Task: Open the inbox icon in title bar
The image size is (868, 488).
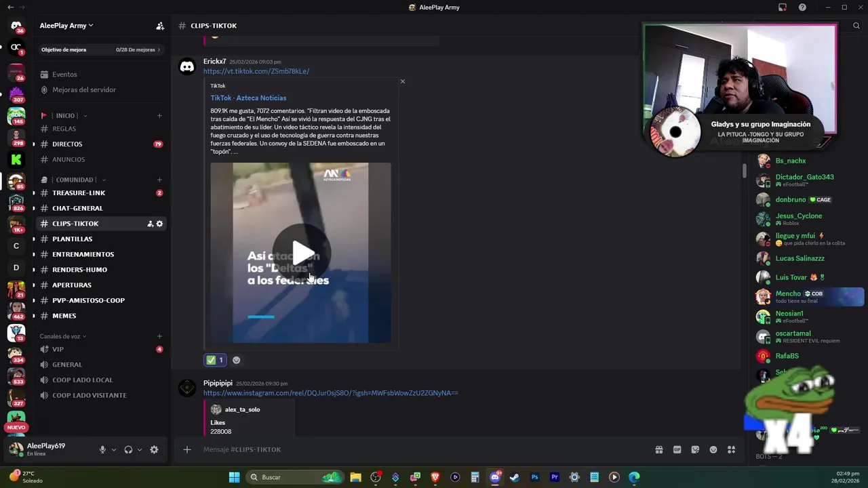Action: pyautogui.click(x=783, y=7)
